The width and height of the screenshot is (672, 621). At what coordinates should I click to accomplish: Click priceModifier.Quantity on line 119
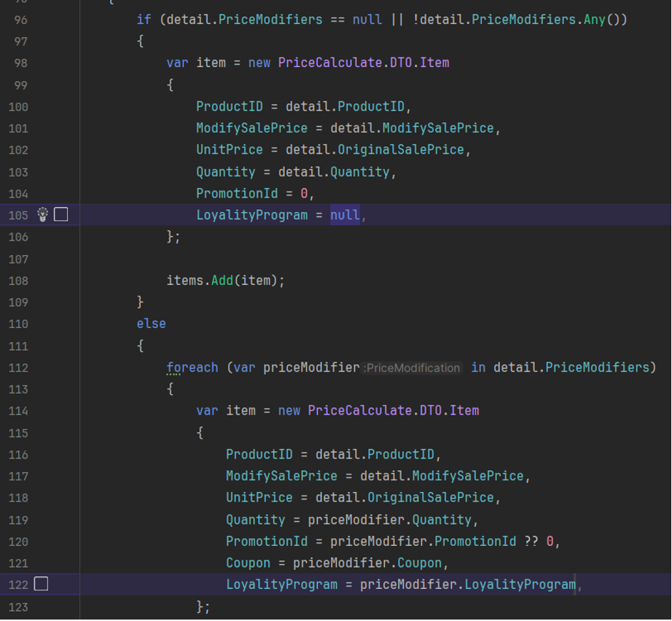click(389, 520)
